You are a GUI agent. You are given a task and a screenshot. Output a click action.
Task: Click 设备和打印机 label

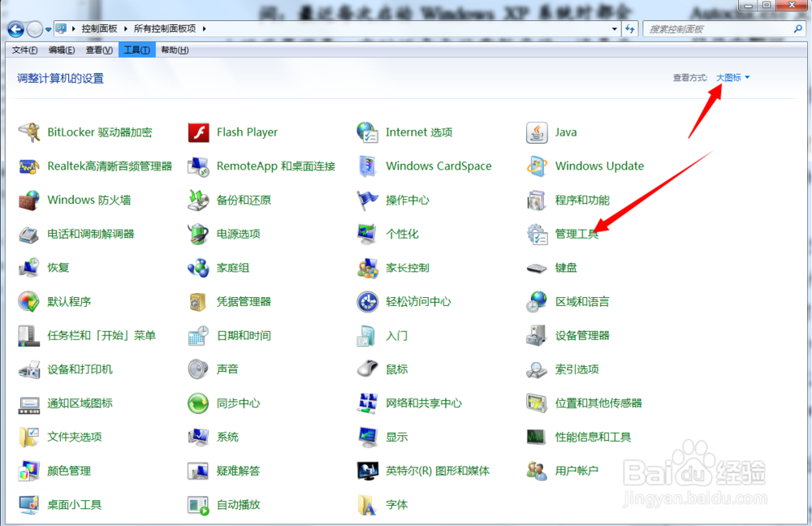pyautogui.click(x=80, y=369)
